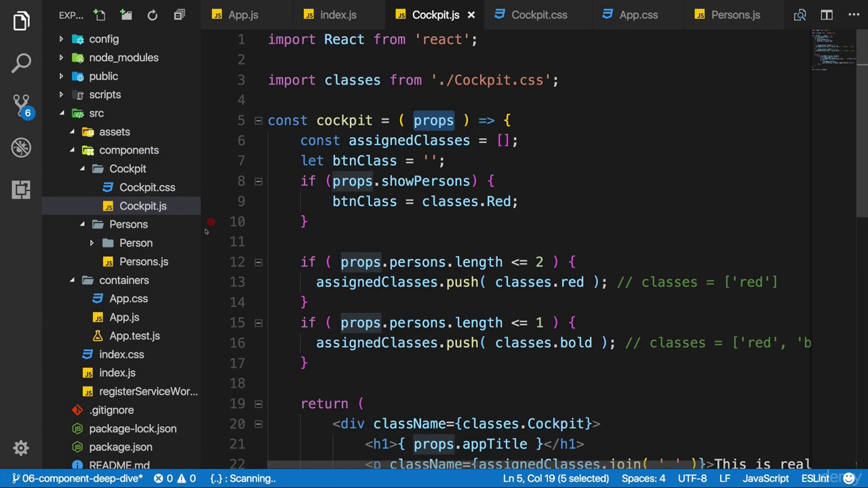Click the Ln 5, Col 19 cursor position indicator
The width and height of the screenshot is (868, 488).
pos(556,479)
